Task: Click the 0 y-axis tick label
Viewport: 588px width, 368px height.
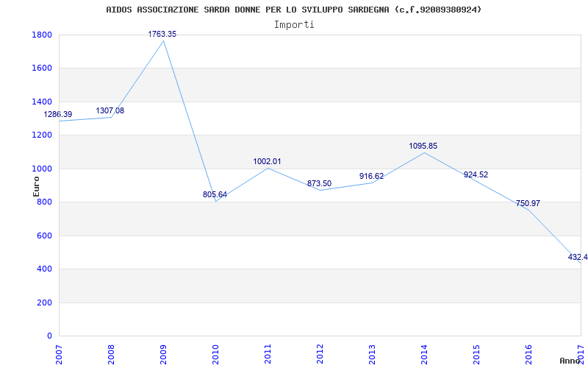Action: coord(49,336)
